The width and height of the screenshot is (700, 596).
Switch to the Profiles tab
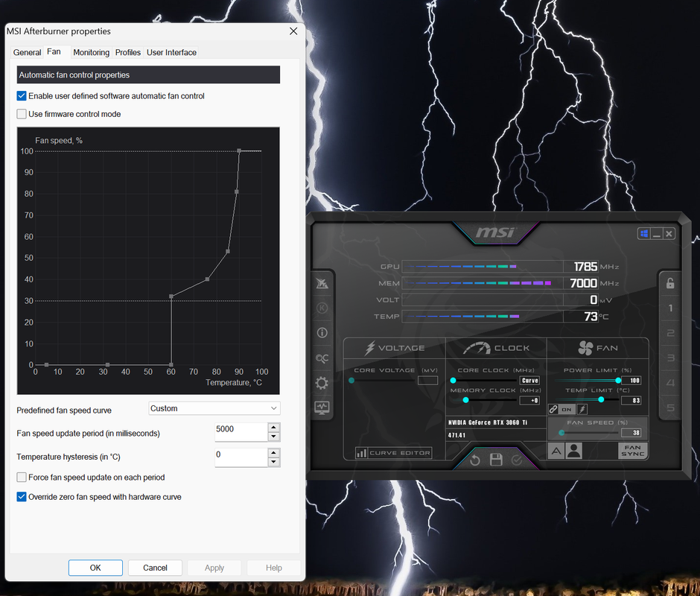pyautogui.click(x=127, y=52)
